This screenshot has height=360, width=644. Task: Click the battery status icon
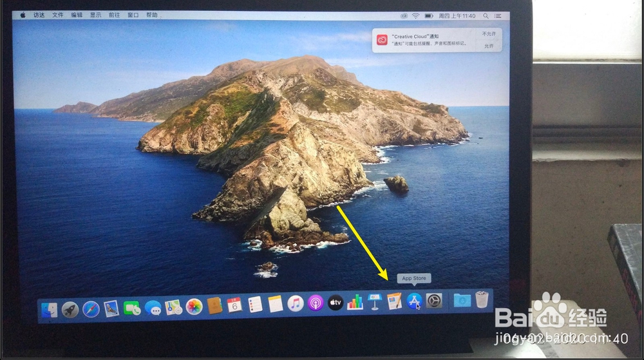click(429, 16)
